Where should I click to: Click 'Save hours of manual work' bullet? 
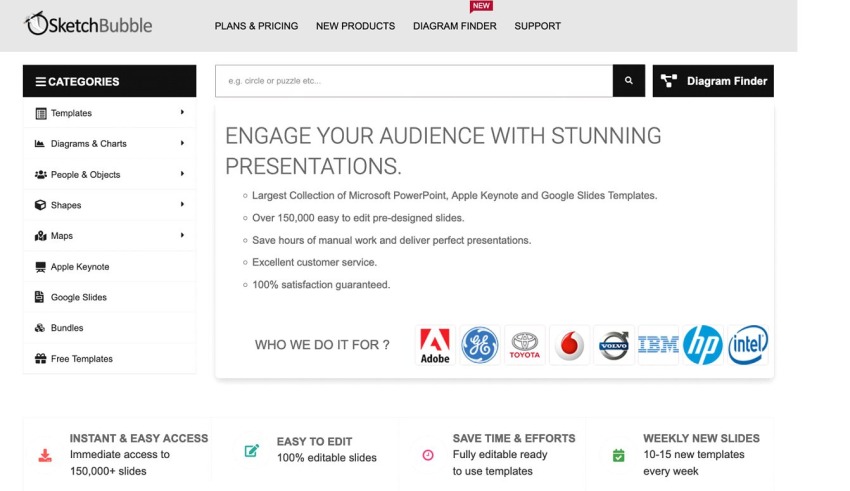[x=391, y=240]
